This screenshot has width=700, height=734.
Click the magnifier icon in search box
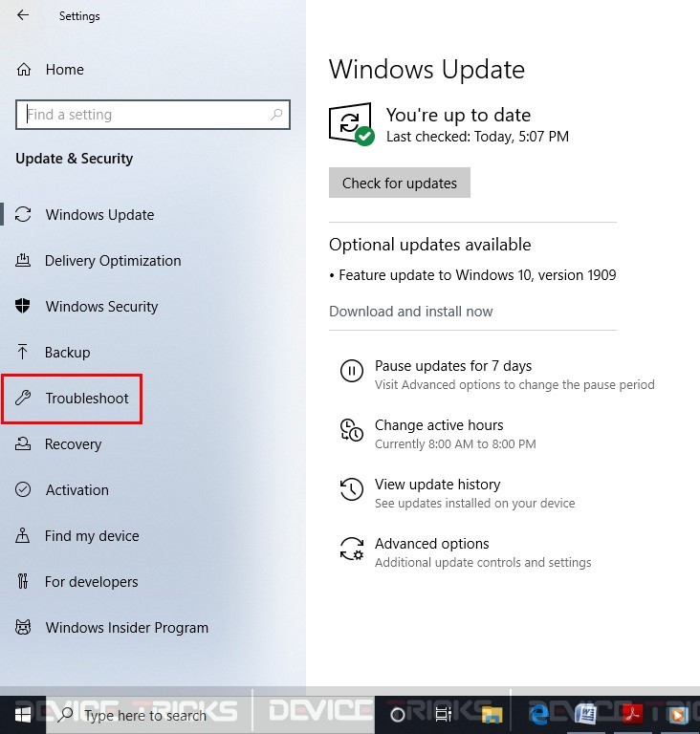click(276, 115)
